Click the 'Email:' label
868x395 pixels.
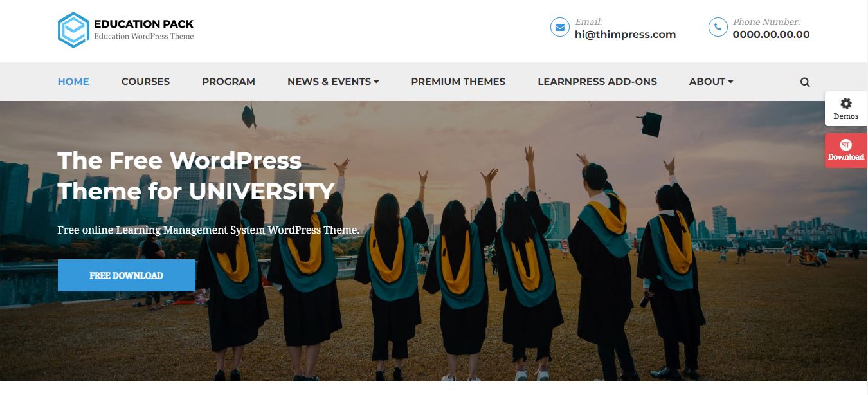coord(588,22)
